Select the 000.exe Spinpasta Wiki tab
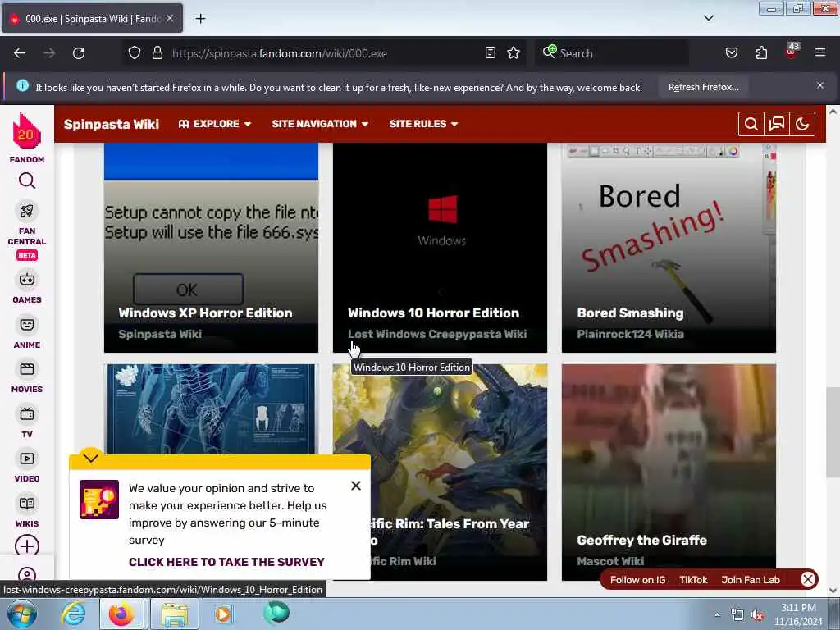The width and height of the screenshot is (840, 630). (x=92, y=19)
